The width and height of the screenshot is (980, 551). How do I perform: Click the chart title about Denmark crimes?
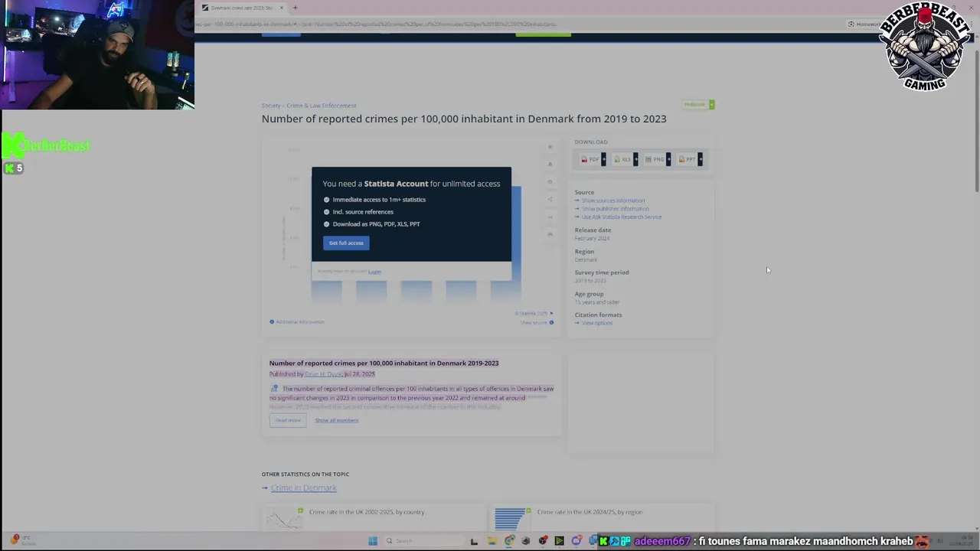(464, 119)
